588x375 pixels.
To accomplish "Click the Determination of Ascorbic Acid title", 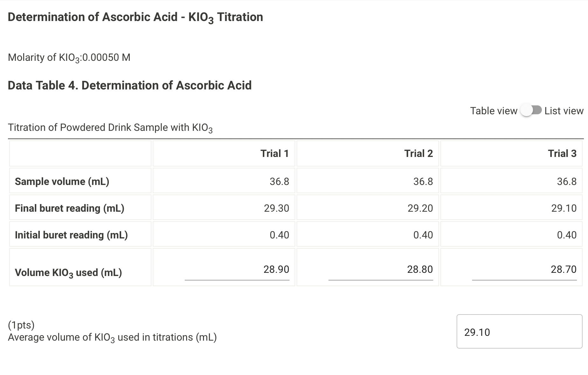I will tap(135, 17).
